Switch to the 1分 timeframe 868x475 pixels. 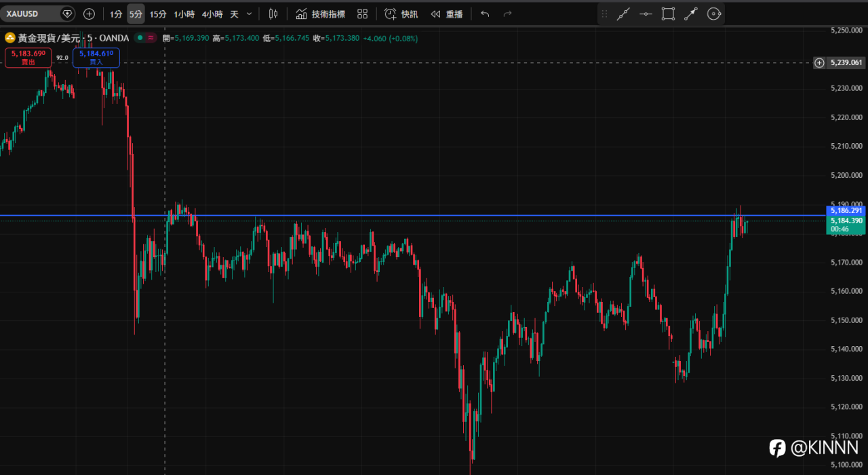pyautogui.click(x=116, y=14)
